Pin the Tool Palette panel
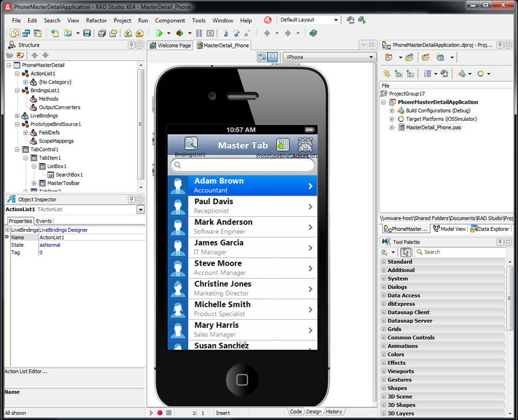The width and height of the screenshot is (518, 420). [500, 242]
